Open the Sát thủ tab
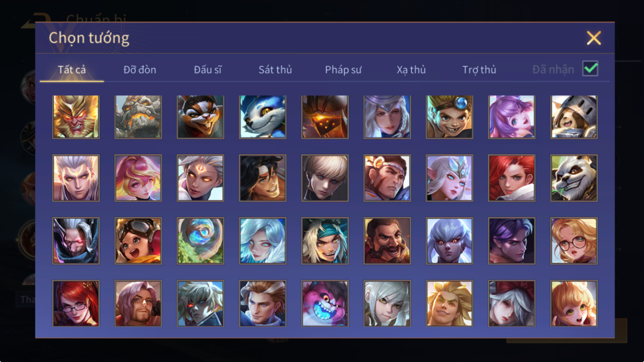Screen dimensions: 644x362 tap(275, 70)
